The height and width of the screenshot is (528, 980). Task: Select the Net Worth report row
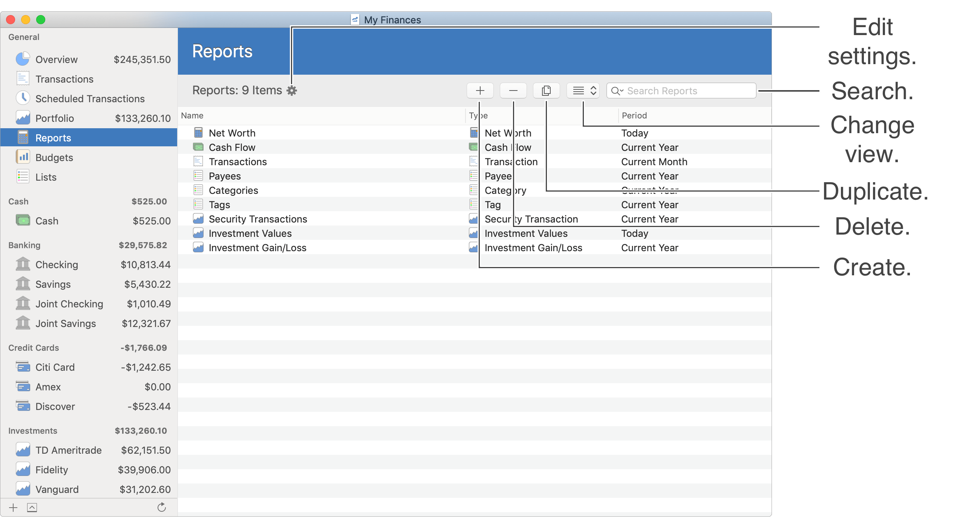[232, 133]
